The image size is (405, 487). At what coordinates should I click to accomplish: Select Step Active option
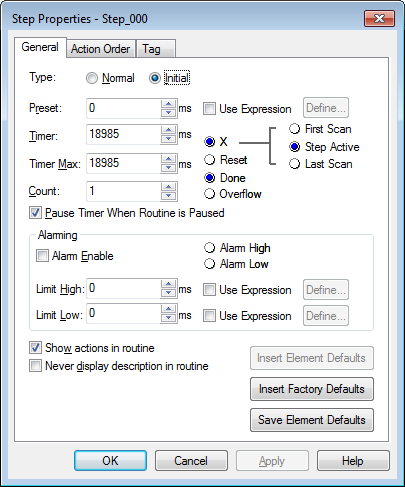294,147
